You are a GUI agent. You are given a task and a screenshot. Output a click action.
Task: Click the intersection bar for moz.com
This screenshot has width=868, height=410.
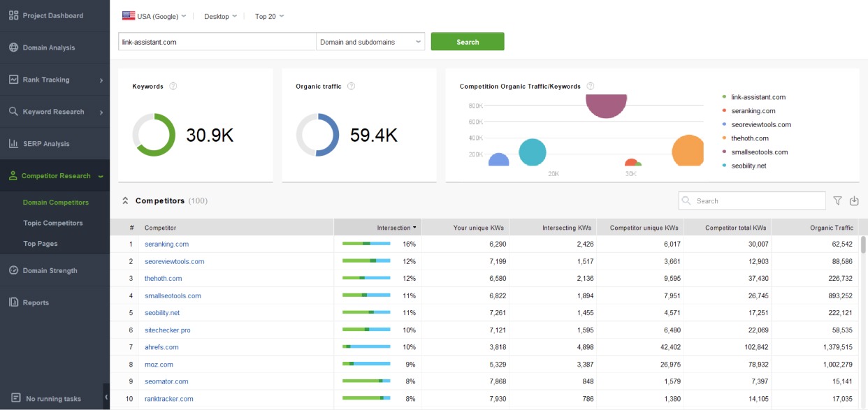coord(366,364)
